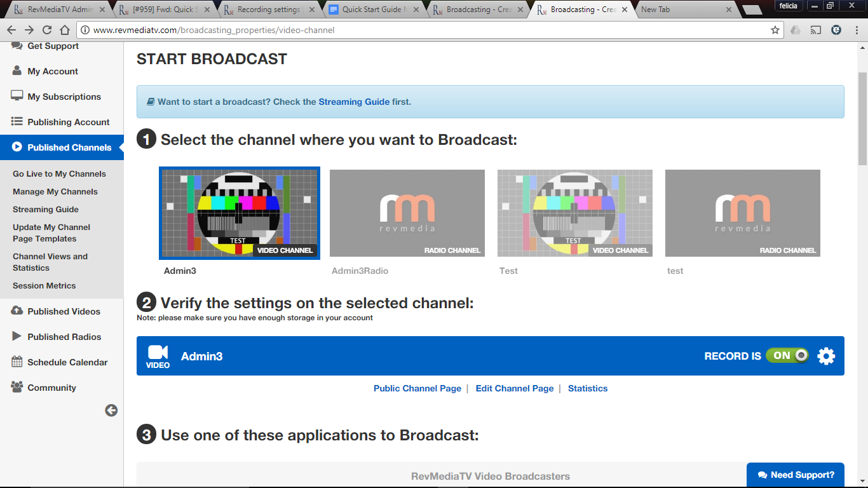Open Go Live to My Channels
This screenshot has height=488, width=868.
59,173
